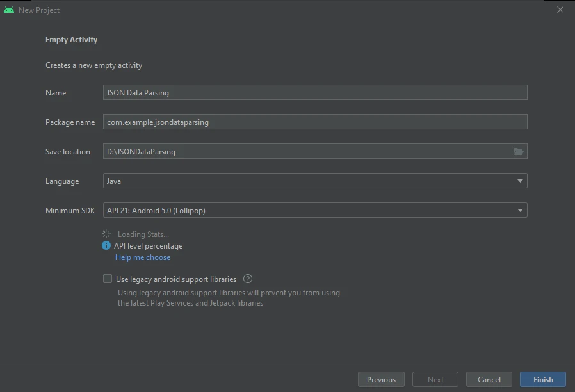Viewport: 575px width, 392px height.
Task: Open the Help me choose link
Action: (x=142, y=257)
